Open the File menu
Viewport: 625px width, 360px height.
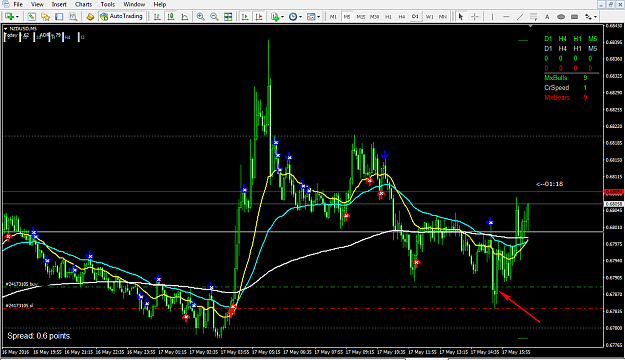click(18, 4)
